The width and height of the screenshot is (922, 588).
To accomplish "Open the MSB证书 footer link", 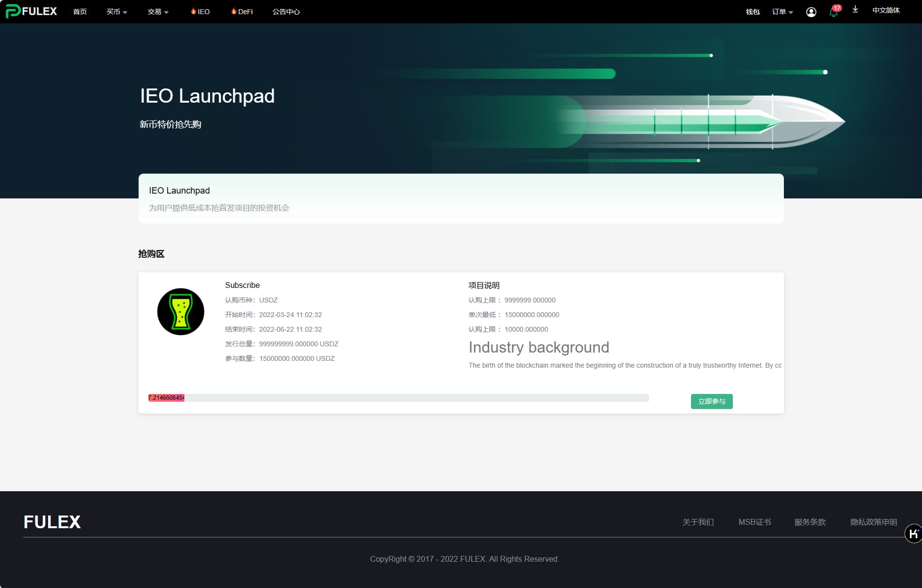I will point(754,522).
